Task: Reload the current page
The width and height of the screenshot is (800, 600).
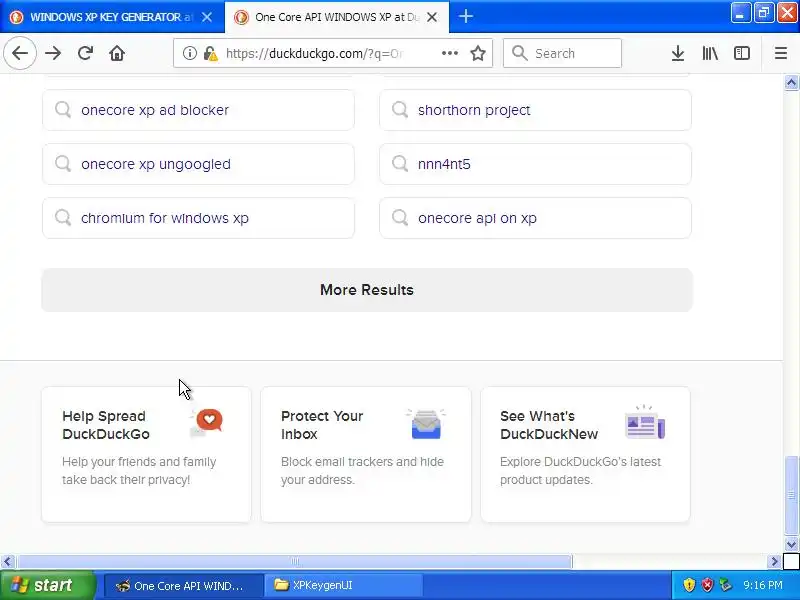Action: pos(85,53)
